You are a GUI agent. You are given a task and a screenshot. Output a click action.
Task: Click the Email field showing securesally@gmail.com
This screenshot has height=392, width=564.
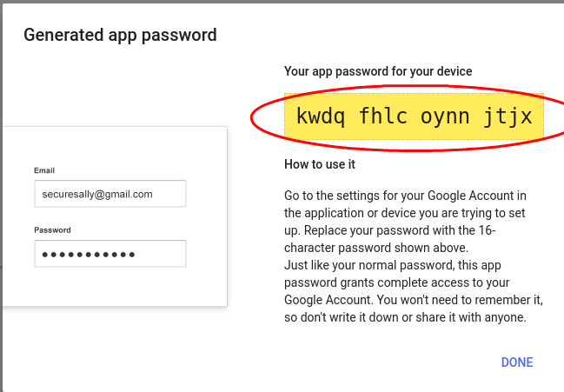110,194
